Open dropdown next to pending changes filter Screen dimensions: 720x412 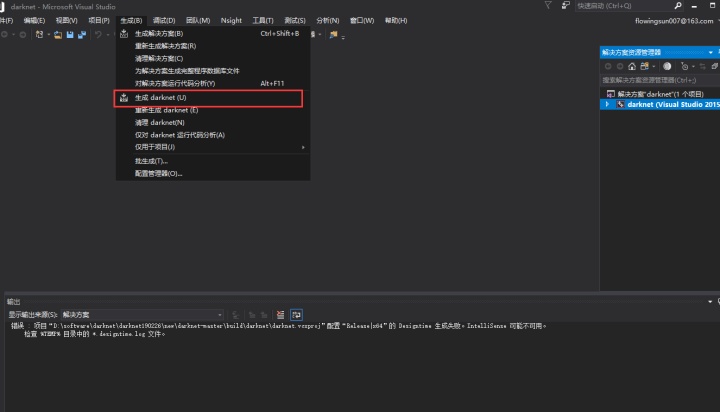pyautogui.click(x=693, y=66)
